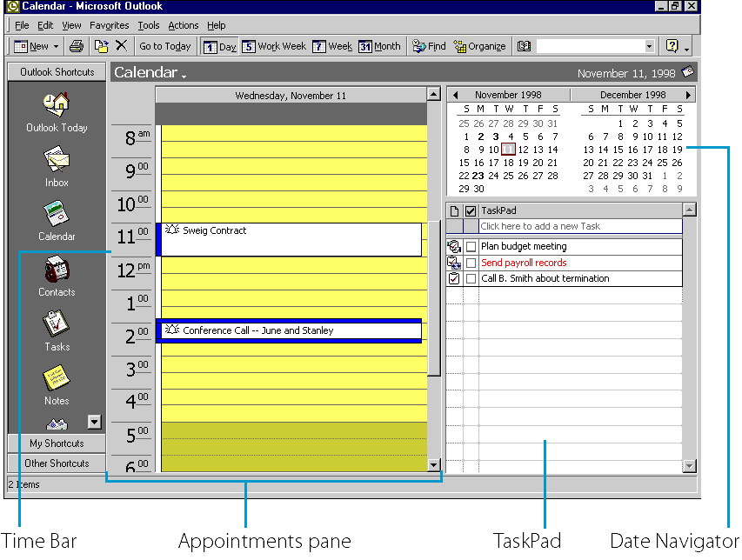Click the Wednesday, November 11 day header
This screenshot has height=560, width=742.
tap(291, 96)
